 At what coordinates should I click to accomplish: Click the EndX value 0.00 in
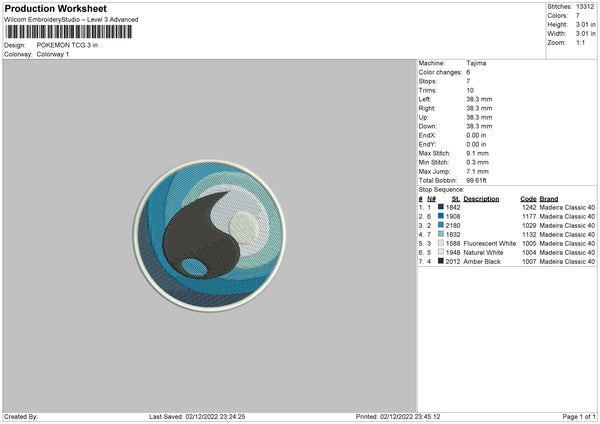(x=476, y=135)
